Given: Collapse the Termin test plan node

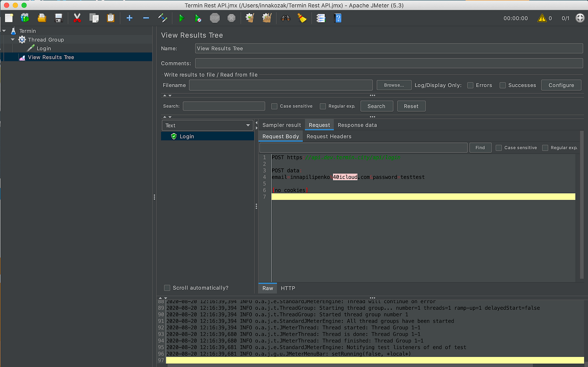Looking at the screenshot, I should pos(4,31).
